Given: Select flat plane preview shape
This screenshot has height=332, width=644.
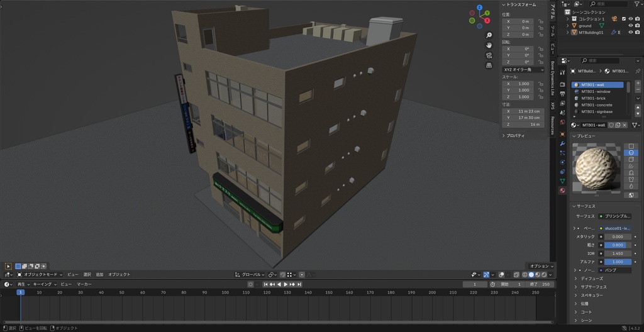Looking at the screenshot, I should coord(631,146).
